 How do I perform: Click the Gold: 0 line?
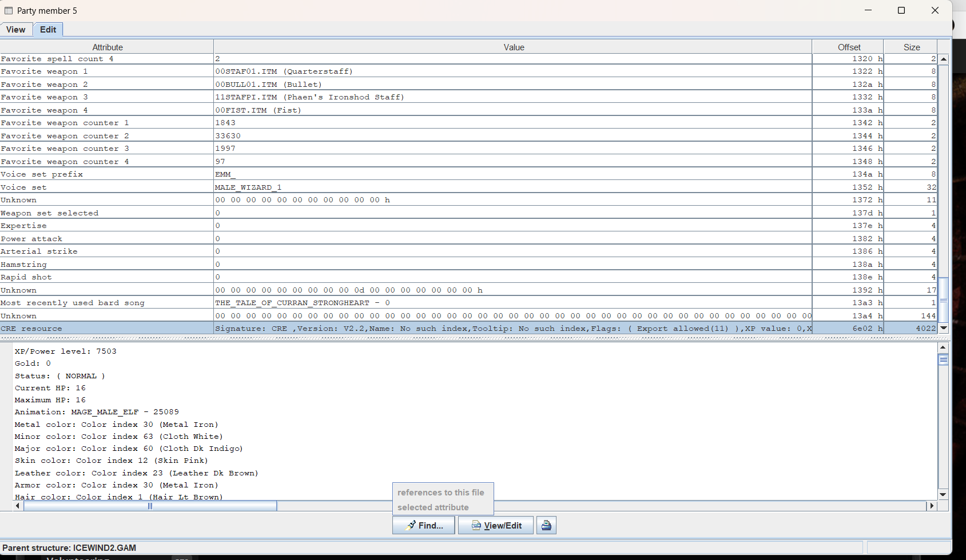click(x=33, y=363)
